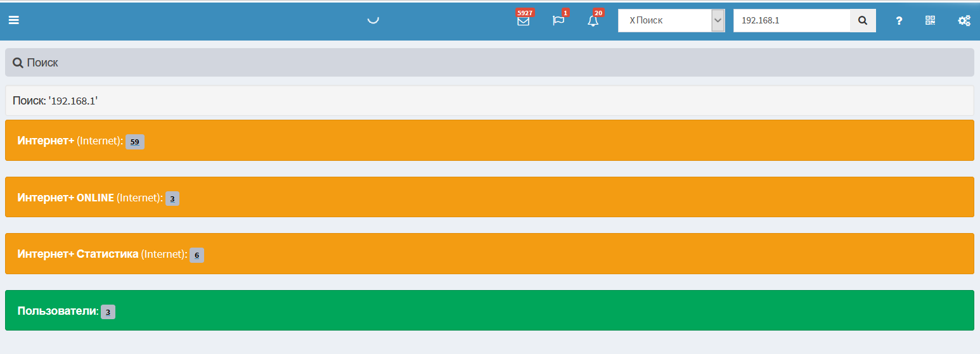This screenshot has height=354, width=980.
Task: Open the mail messages icon with 5927 badge
Action: pos(523,21)
